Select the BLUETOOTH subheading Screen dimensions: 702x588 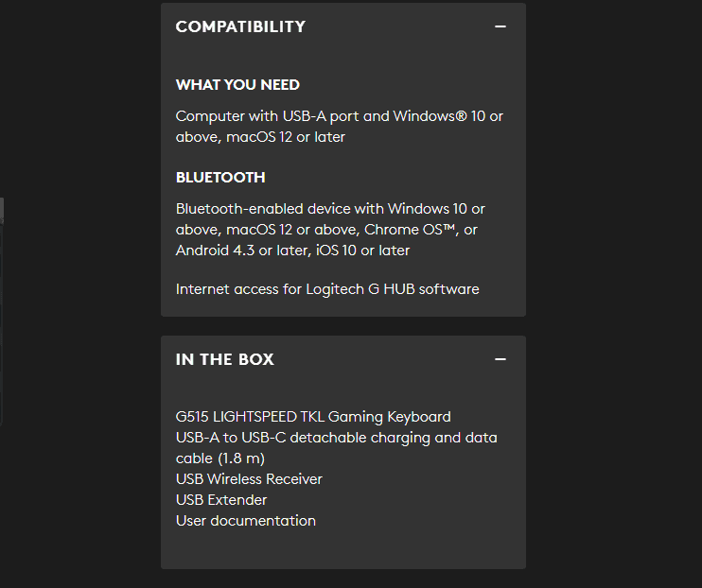220,178
